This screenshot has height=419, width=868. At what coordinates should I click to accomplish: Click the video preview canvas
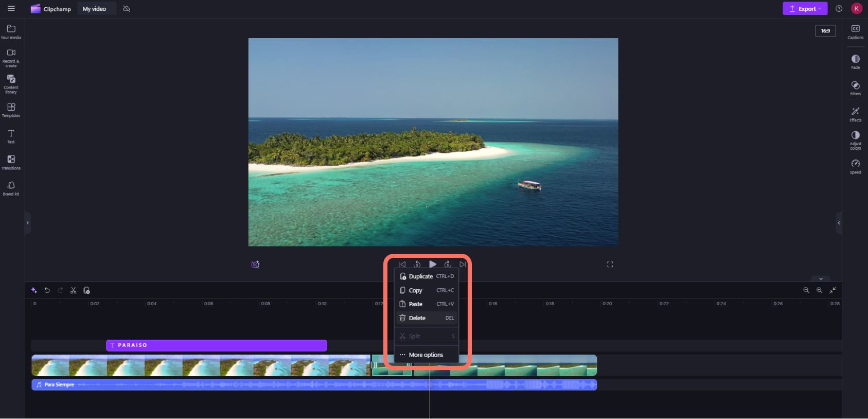[433, 142]
